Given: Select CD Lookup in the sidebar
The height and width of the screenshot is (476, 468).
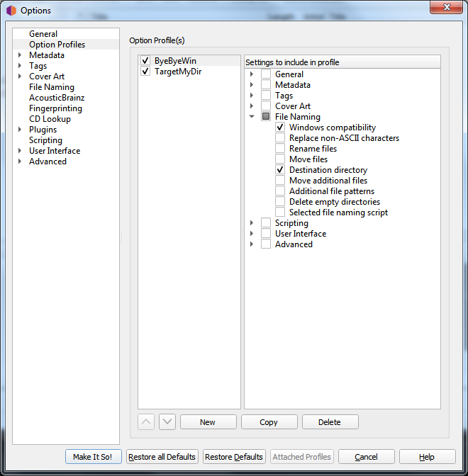Looking at the screenshot, I should [50, 119].
